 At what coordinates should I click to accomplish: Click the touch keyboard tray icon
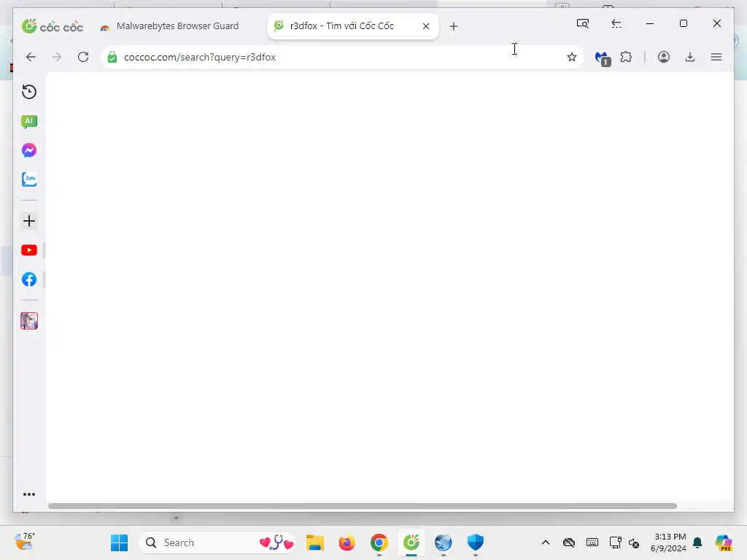592,542
